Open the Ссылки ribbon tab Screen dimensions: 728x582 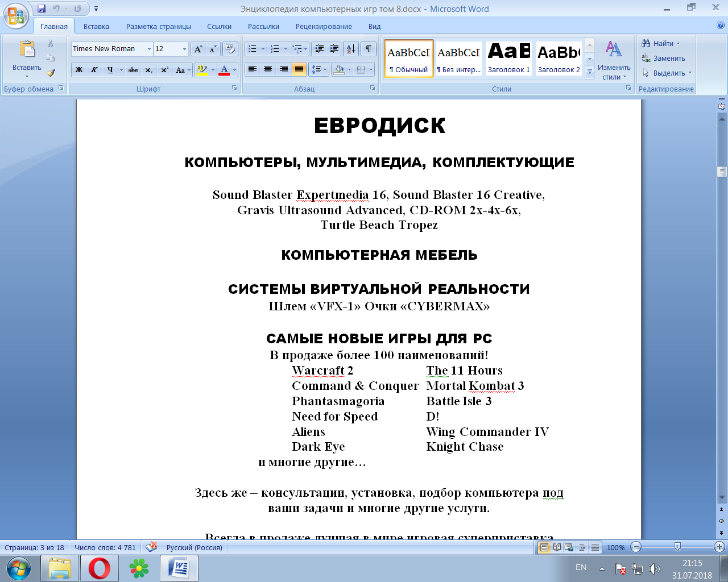[219, 26]
